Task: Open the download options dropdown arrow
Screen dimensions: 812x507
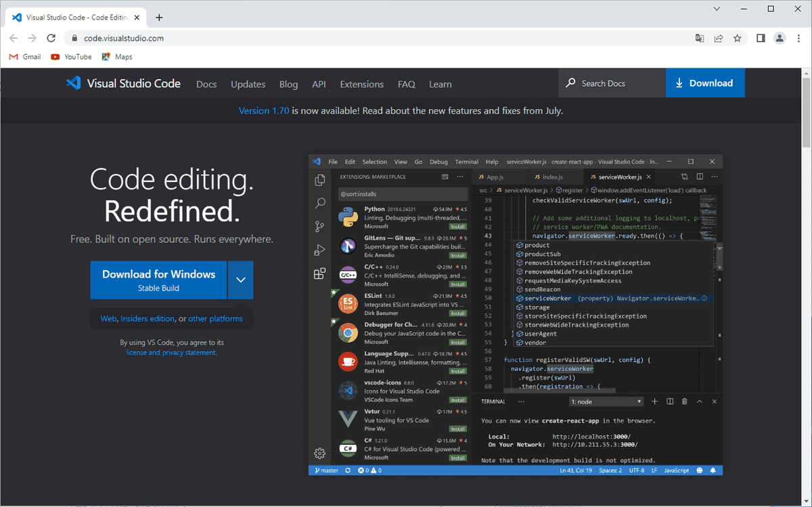Action: click(241, 280)
